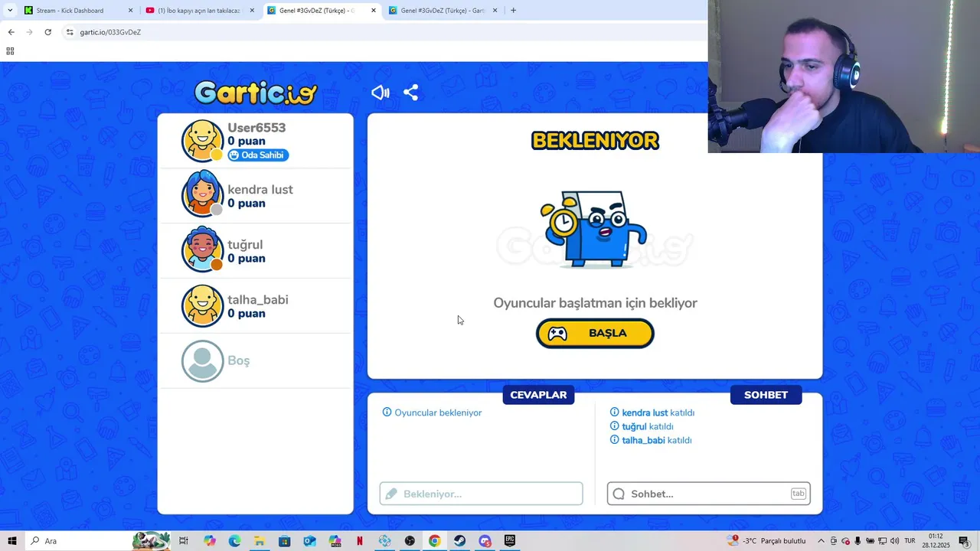This screenshot has height=551, width=980.
Task: Focus the Bekleniyor answer input field
Action: (x=481, y=494)
